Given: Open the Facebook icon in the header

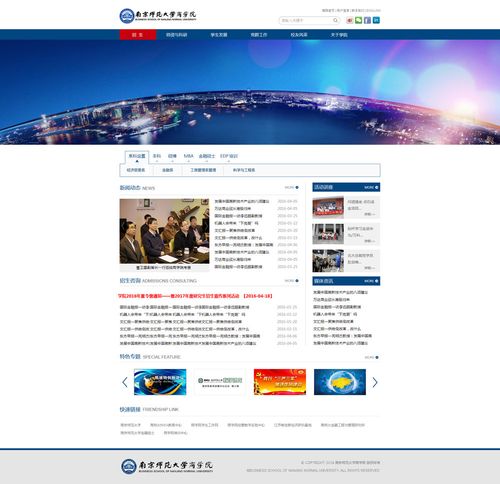Looking at the screenshot, I should (367, 20).
